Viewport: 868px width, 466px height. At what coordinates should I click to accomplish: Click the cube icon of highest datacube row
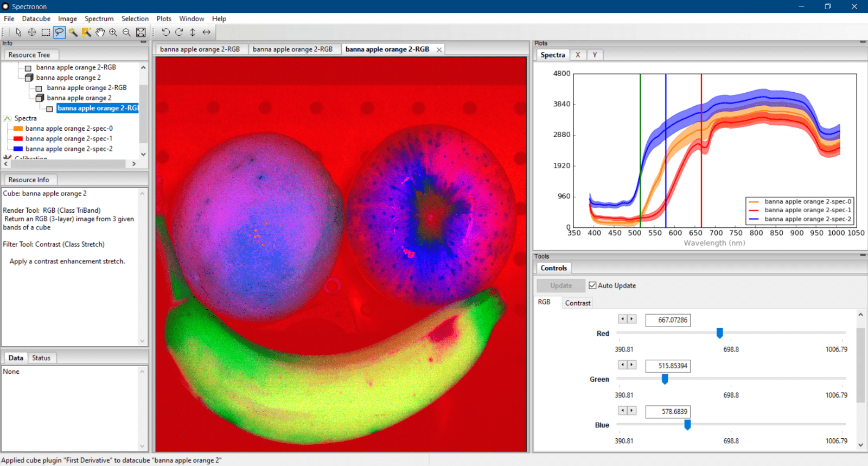pyautogui.click(x=29, y=78)
